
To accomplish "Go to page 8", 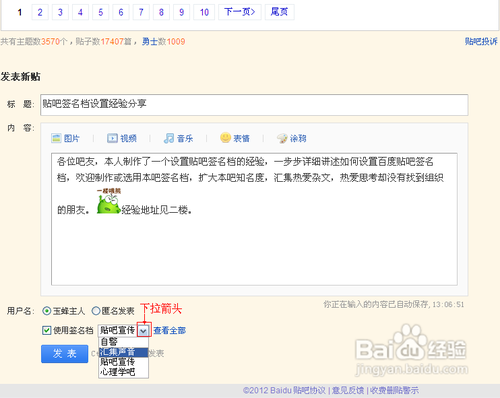I will tap(161, 12).
